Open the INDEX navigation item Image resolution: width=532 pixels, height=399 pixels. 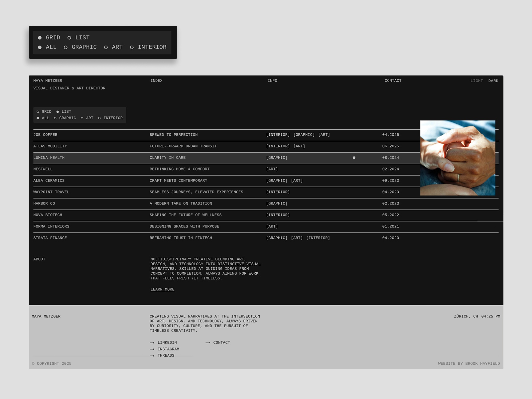[156, 80]
